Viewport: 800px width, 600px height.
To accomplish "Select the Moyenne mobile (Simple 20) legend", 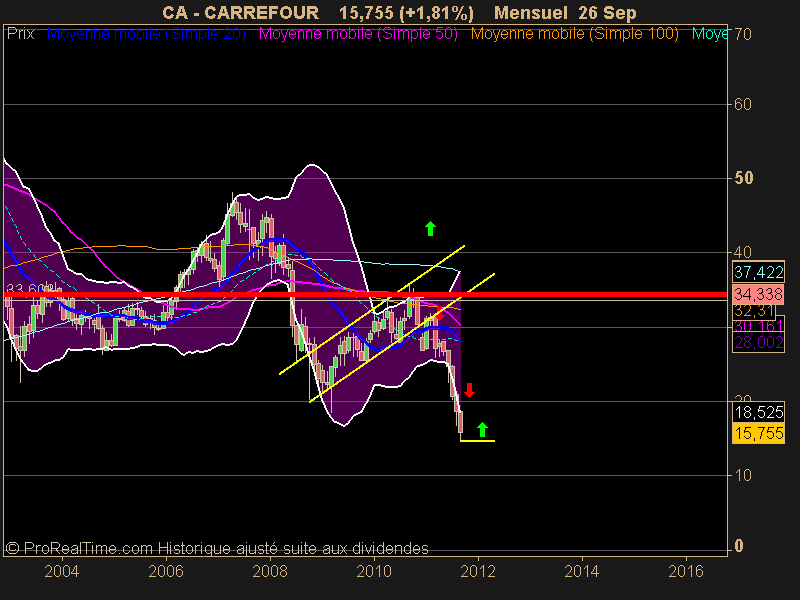I will (146, 34).
